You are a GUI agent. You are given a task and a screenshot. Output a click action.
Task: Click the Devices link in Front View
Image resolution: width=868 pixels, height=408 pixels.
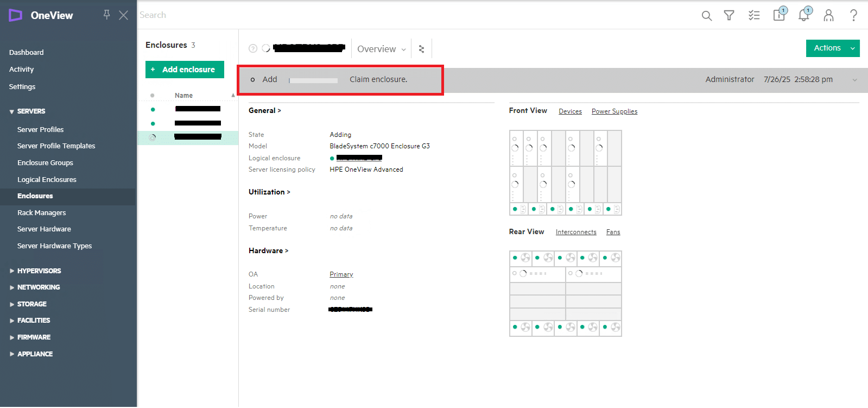point(570,111)
